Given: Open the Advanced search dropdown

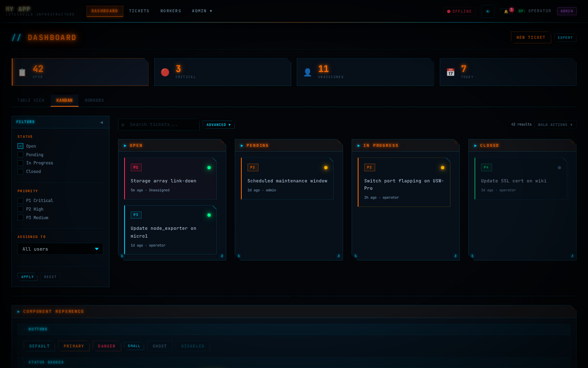Looking at the screenshot, I should click(x=218, y=125).
